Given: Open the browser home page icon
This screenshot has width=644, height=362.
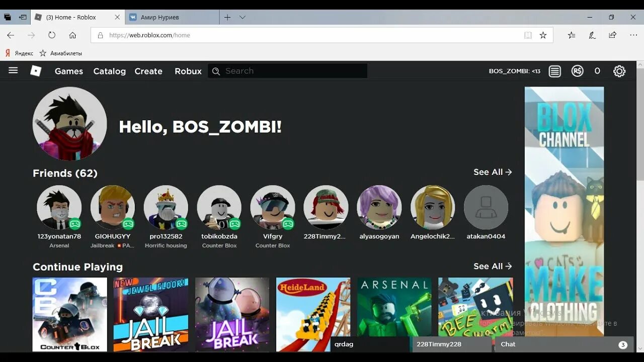Looking at the screenshot, I should click(x=72, y=35).
